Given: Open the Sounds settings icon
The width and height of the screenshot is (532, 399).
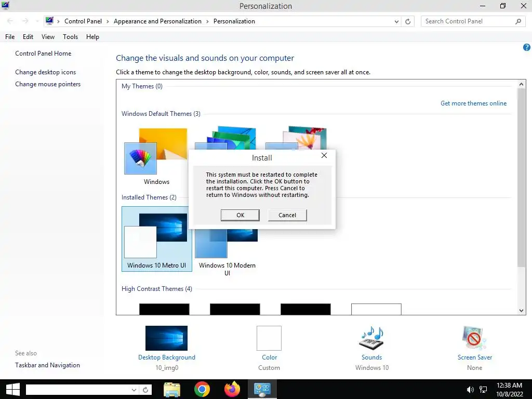Looking at the screenshot, I should coord(371,338).
